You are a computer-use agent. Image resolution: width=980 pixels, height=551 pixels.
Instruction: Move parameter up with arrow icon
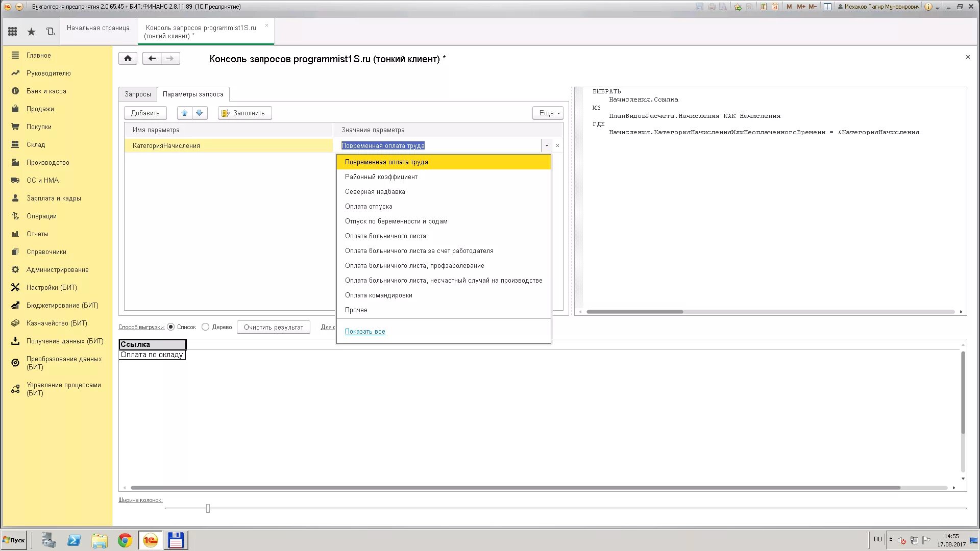[185, 113]
